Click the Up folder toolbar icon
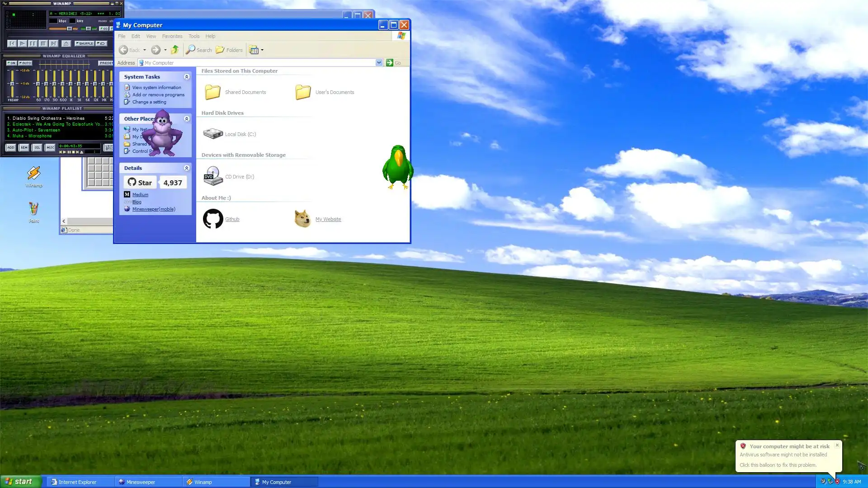868x488 pixels. (x=175, y=50)
